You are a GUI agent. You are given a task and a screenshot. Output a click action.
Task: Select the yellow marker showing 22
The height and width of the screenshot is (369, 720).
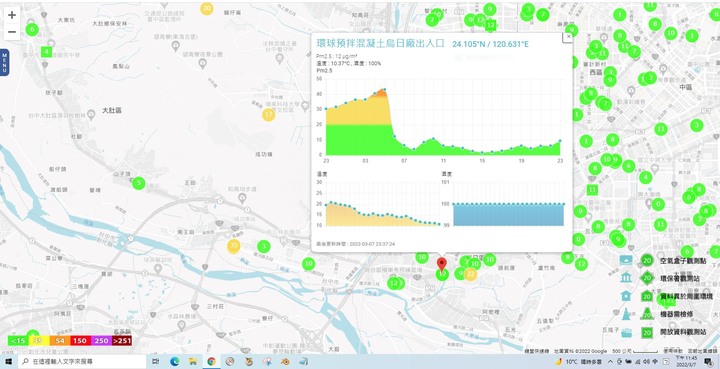coord(470,274)
